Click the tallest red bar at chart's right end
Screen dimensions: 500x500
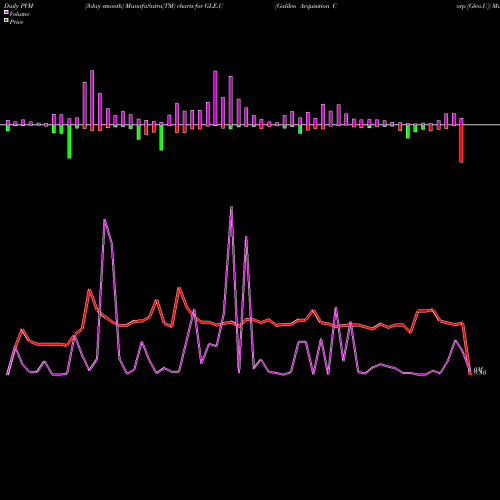pyautogui.click(x=461, y=144)
